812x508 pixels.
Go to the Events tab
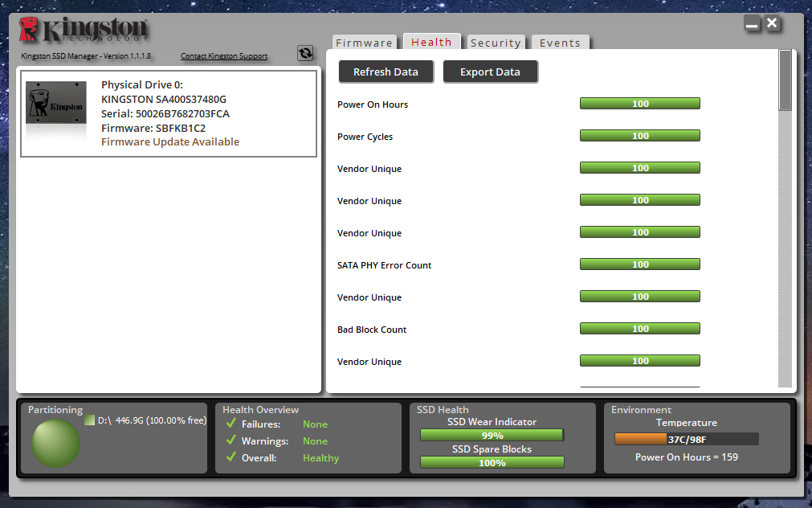click(560, 43)
